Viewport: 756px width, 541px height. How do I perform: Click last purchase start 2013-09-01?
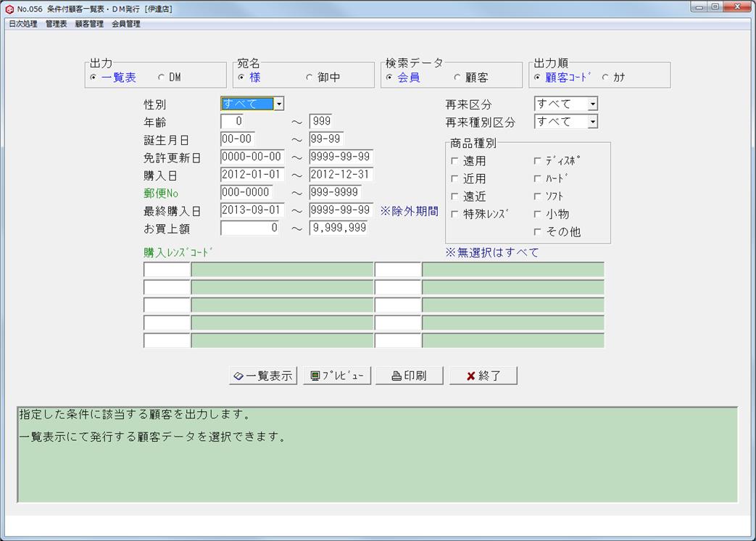[x=252, y=210]
